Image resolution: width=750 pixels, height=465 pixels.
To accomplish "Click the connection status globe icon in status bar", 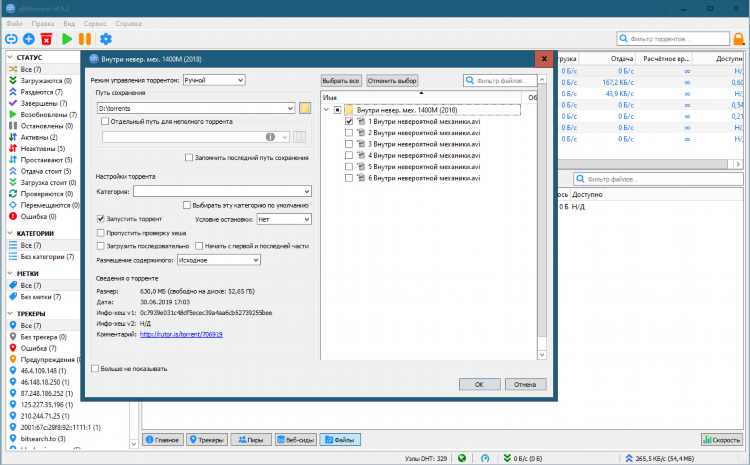I will click(462, 458).
